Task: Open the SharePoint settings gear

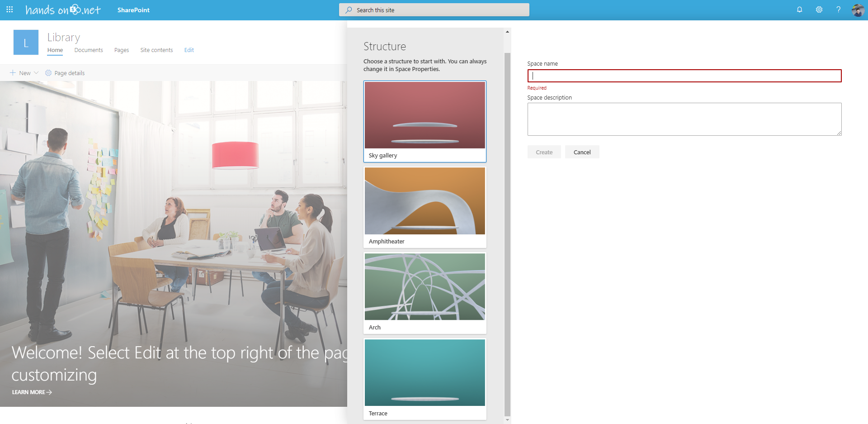Action: pos(819,10)
